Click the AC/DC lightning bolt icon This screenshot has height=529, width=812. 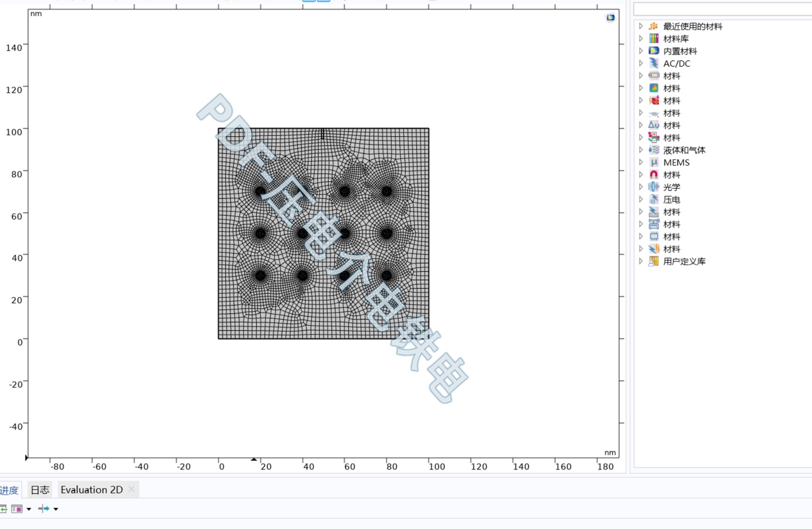click(x=654, y=63)
